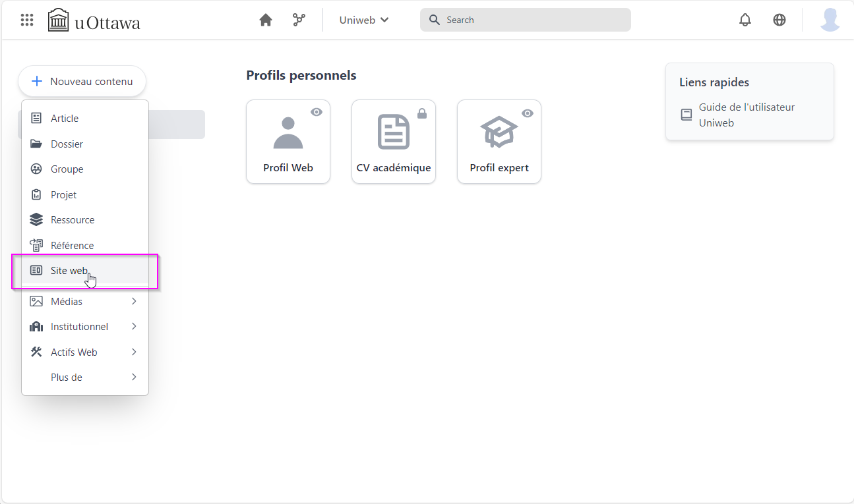This screenshot has height=504, width=854.
Task: Select Article from the menu
Action: pyautogui.click(x=85, y=119)
